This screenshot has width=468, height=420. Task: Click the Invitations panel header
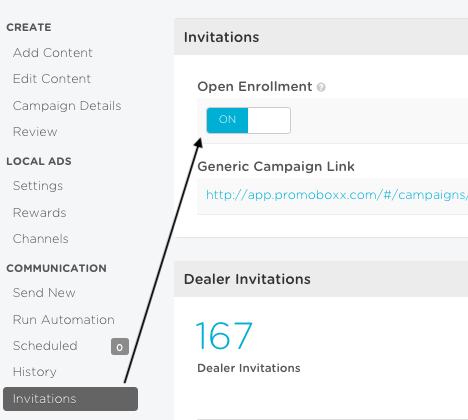pyautogui.click(x=321, y=37)
